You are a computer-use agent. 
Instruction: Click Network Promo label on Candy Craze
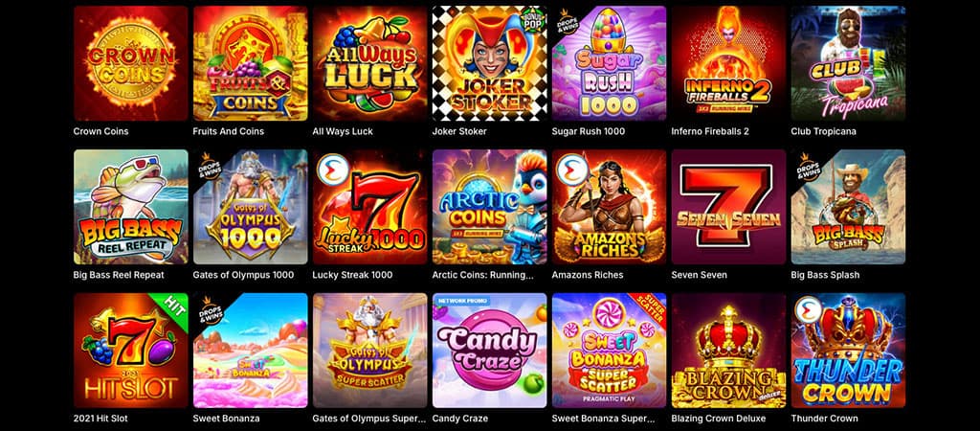coord(454,300)
